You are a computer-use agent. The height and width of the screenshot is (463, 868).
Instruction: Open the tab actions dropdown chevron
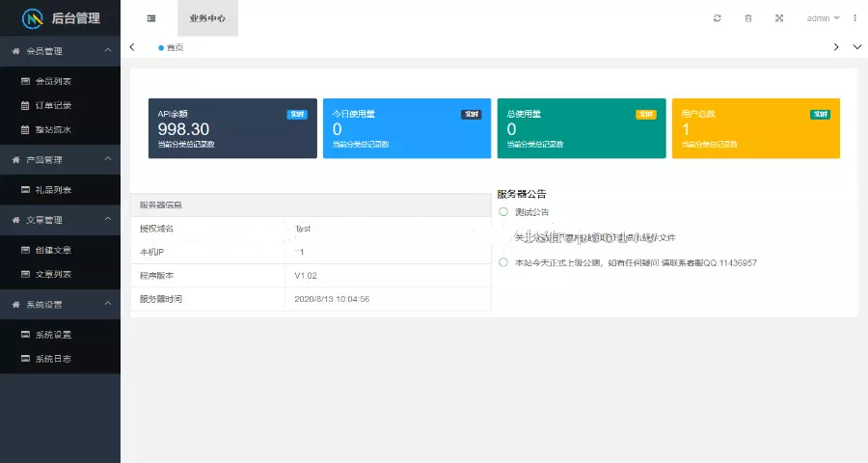pos(857,47)
